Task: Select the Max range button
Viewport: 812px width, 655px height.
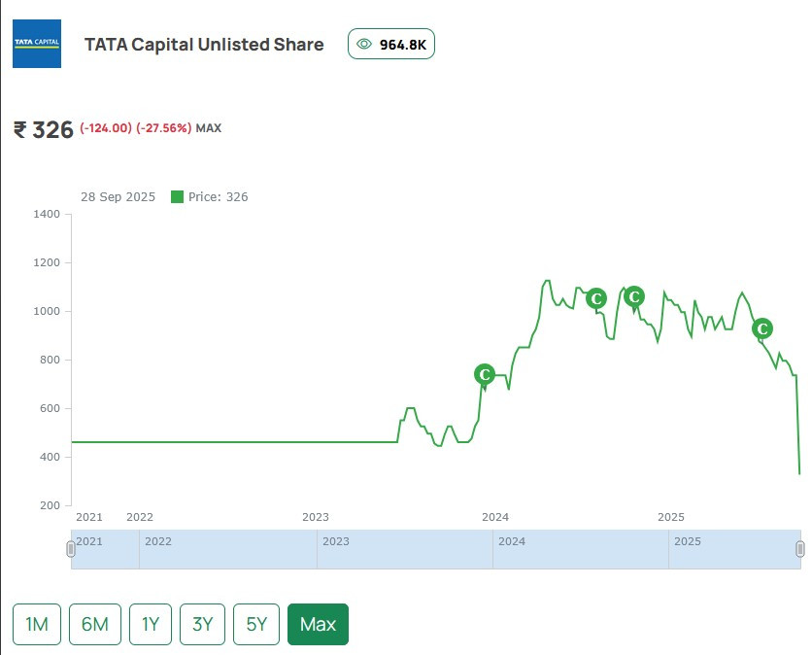Action: click(x=318, y=624)
